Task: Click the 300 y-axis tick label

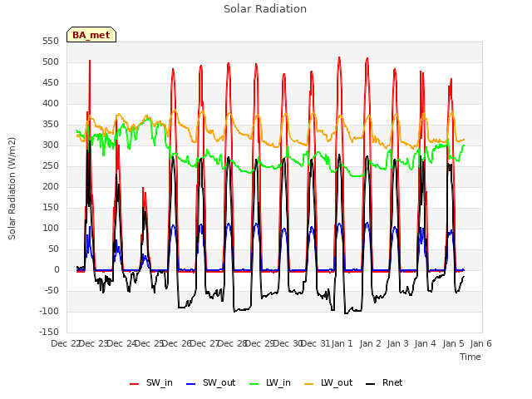Action: [x=51, y=145]
